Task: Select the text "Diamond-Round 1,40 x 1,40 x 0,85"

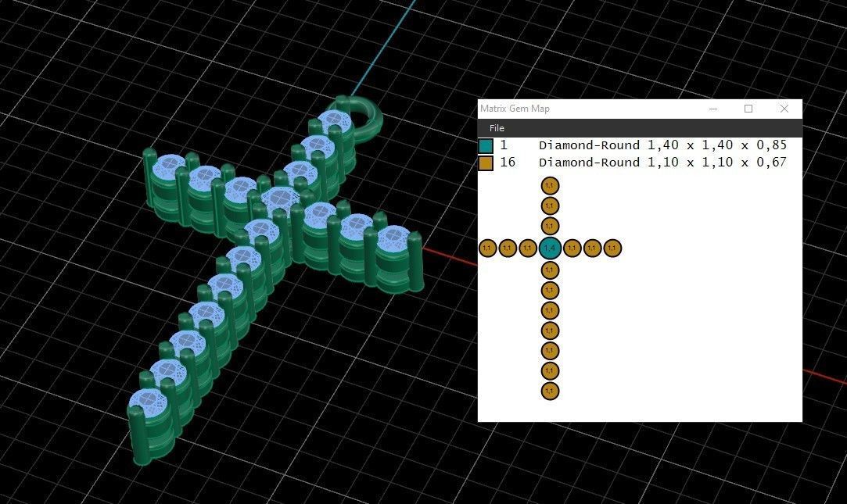Action: (662, 145)
